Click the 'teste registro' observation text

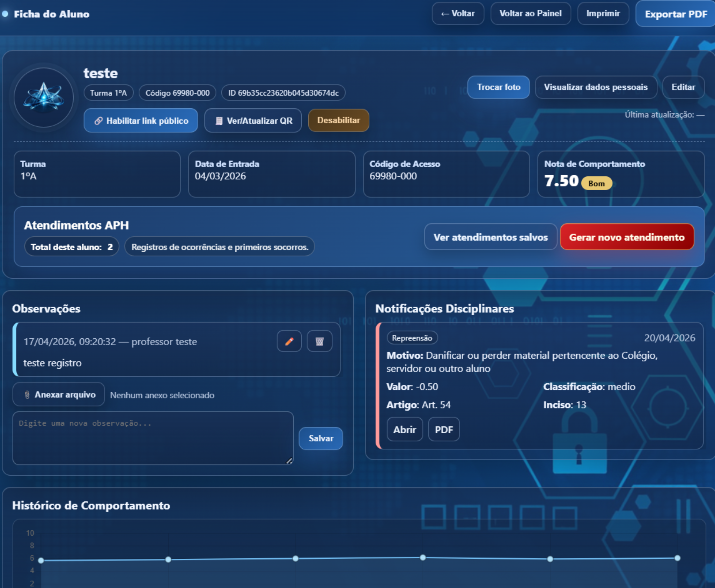click(x=52, y=363)
